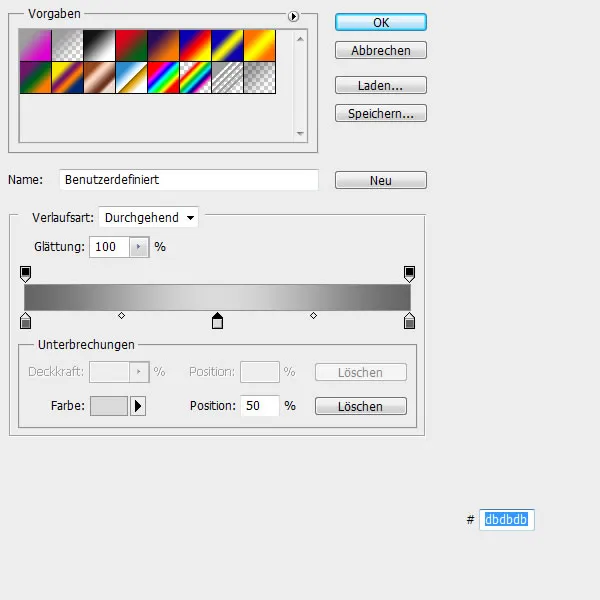Choose the opaque rainbow spectrum preset
This screenshot has height=600, width=600.
(164, 79)
